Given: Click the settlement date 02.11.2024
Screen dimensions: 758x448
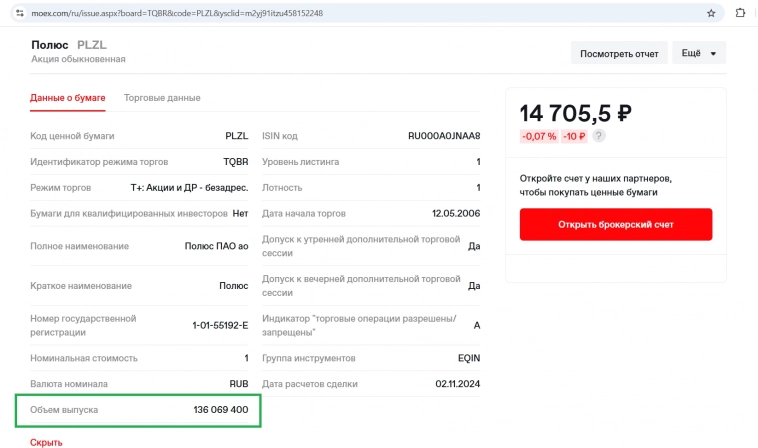Looking at the screenshot, I should (457, 384).
